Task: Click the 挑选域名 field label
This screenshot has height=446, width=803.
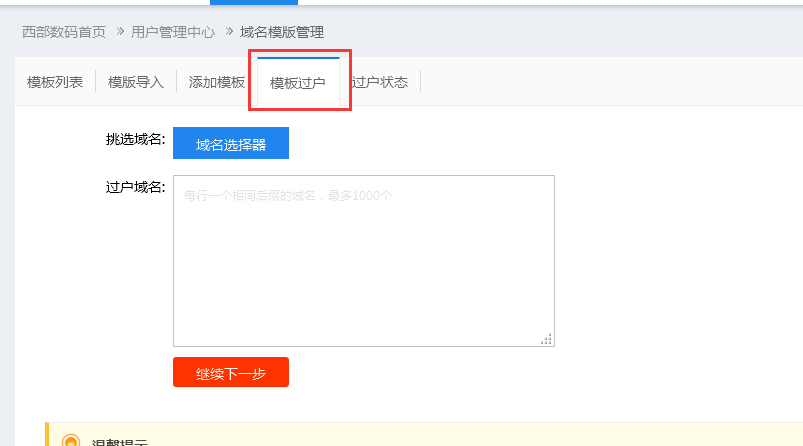Action: 135,139
